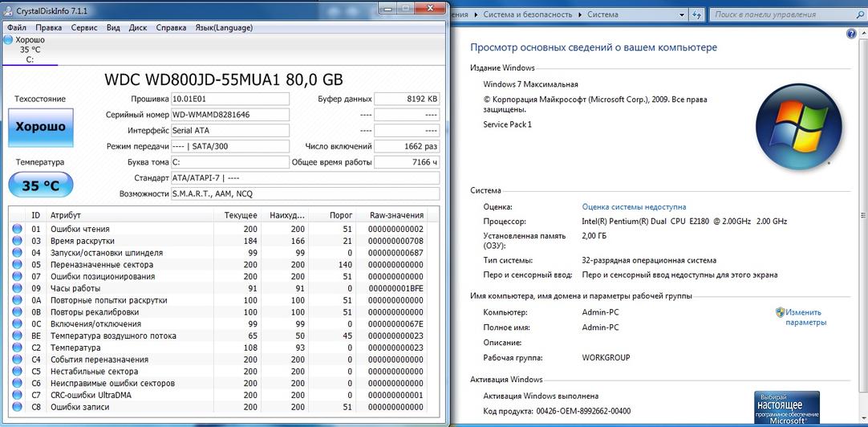
Task: Select the Часы работы attribute row
Action: point(219,288)
